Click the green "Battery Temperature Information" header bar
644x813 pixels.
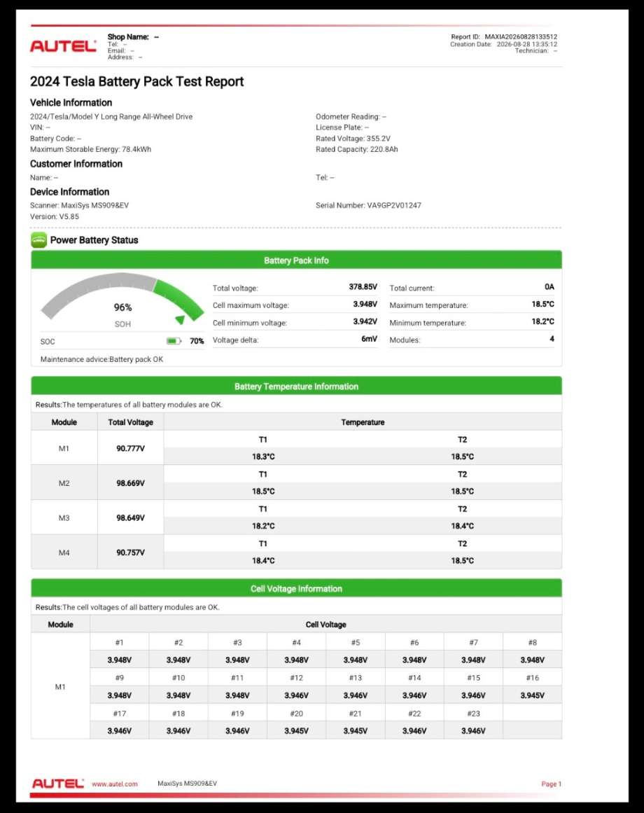pos(296,386)
